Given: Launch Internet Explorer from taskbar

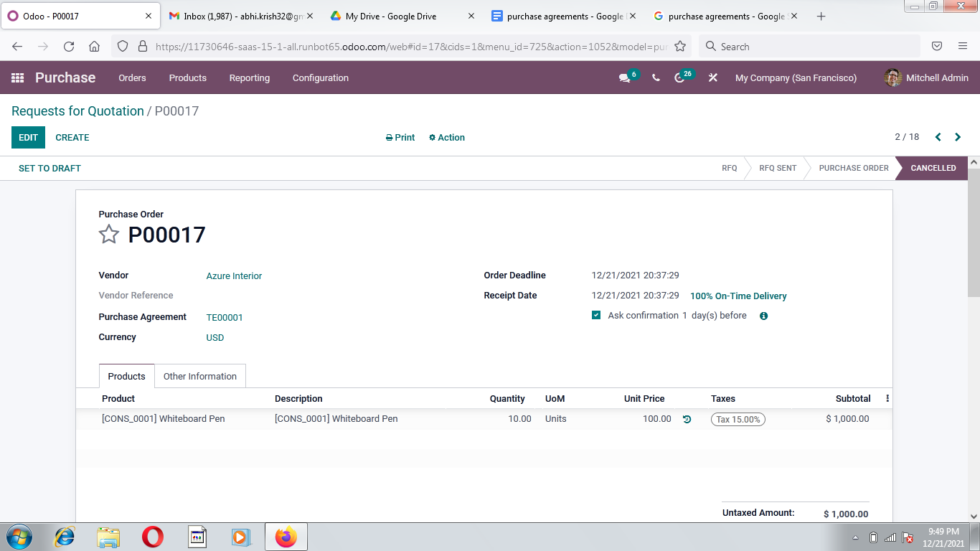Looking at the screenshot, I should click(x=64, y=537).
